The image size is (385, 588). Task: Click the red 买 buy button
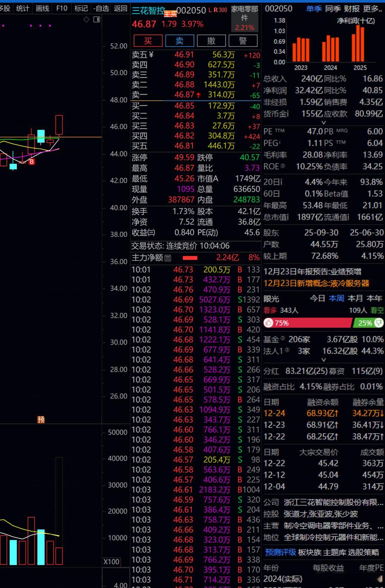click(x=148, y=41)
